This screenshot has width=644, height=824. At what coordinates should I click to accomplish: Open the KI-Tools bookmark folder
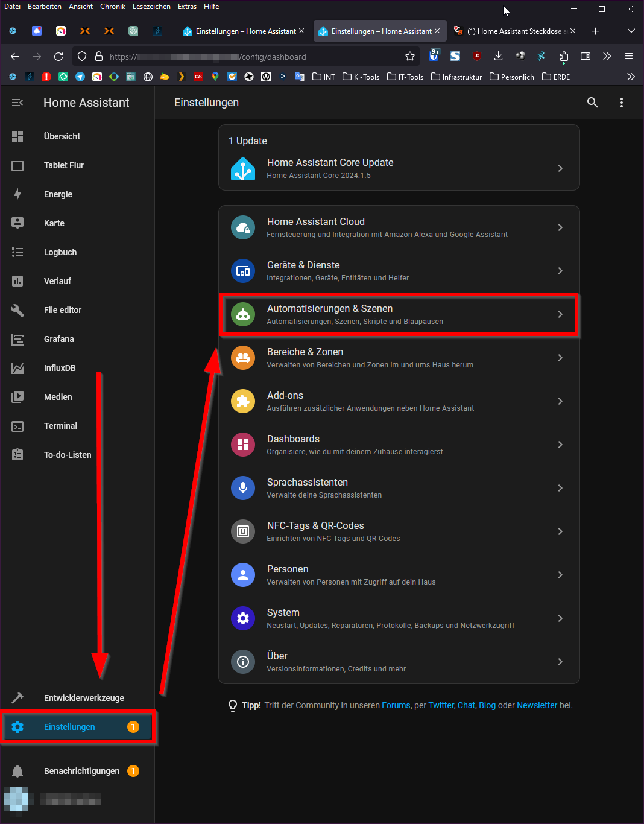[x=361, y=77]
